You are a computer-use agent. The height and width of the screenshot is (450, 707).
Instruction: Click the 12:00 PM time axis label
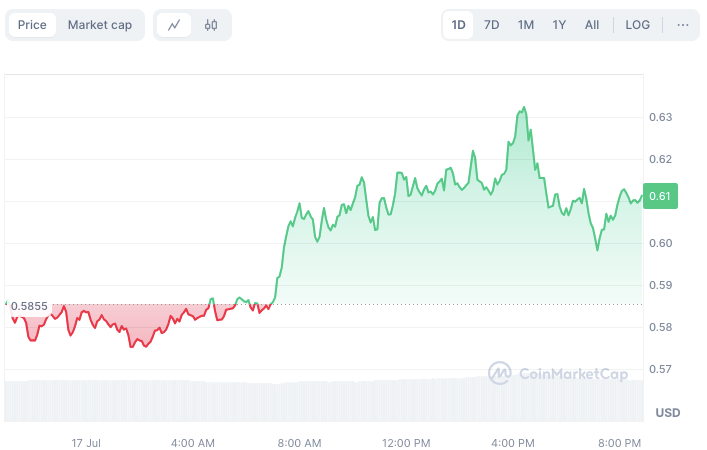coord(406,443)
